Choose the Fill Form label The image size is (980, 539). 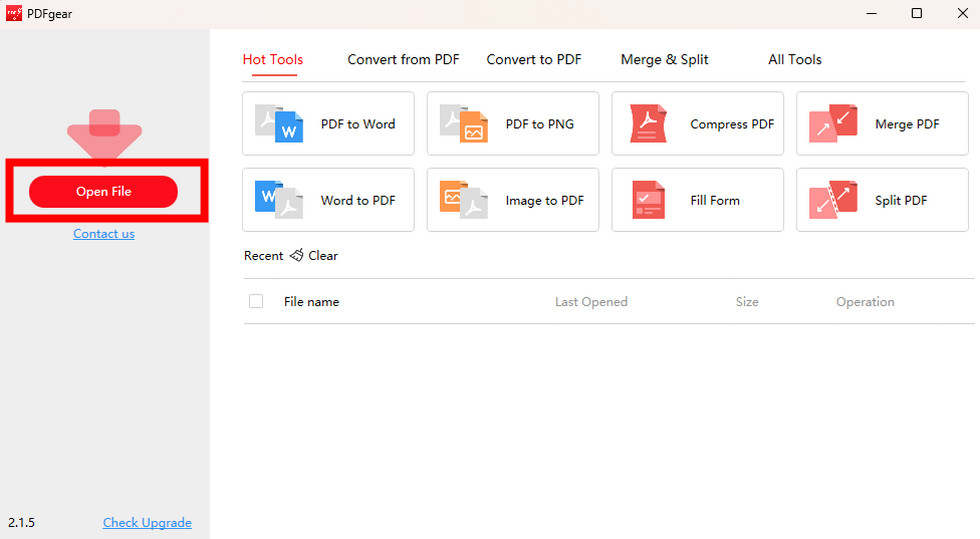pos(715,200)
